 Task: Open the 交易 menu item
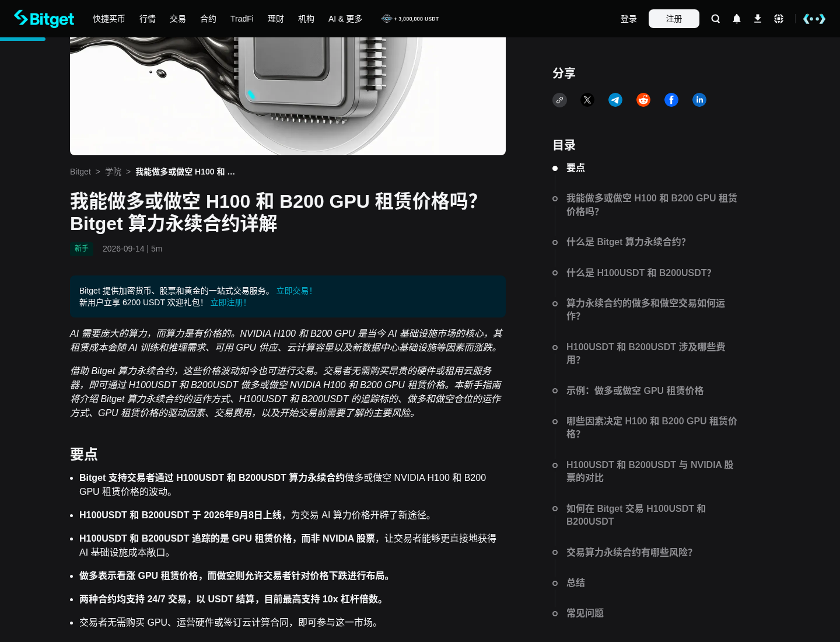pyautogui.click(x=178, y=19)
